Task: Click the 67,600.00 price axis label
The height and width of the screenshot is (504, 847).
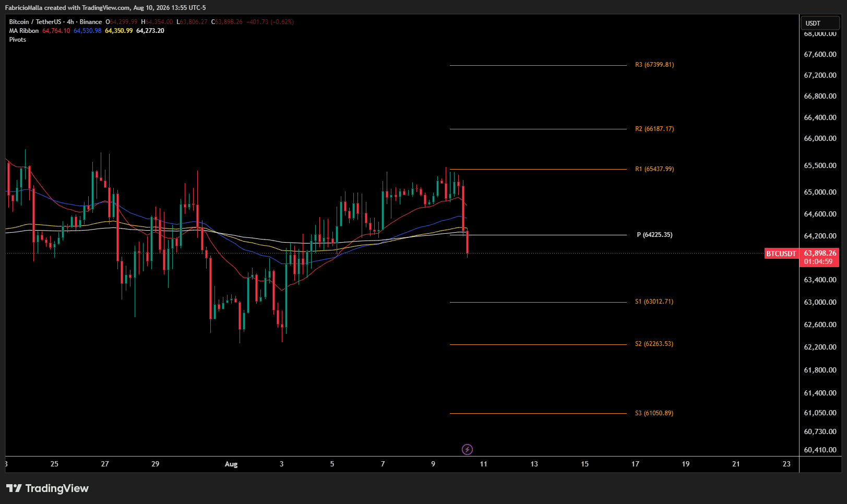Action: (820, 54)
